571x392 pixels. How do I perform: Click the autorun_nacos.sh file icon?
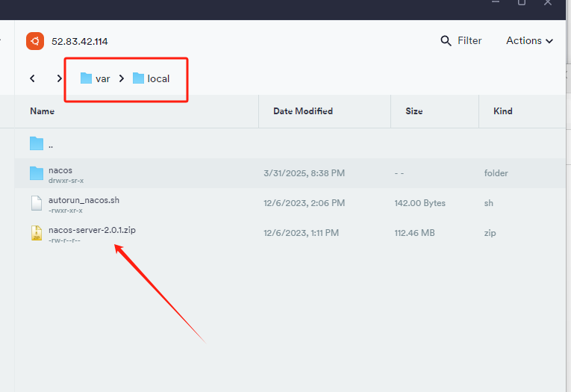(x=37, y=203)
